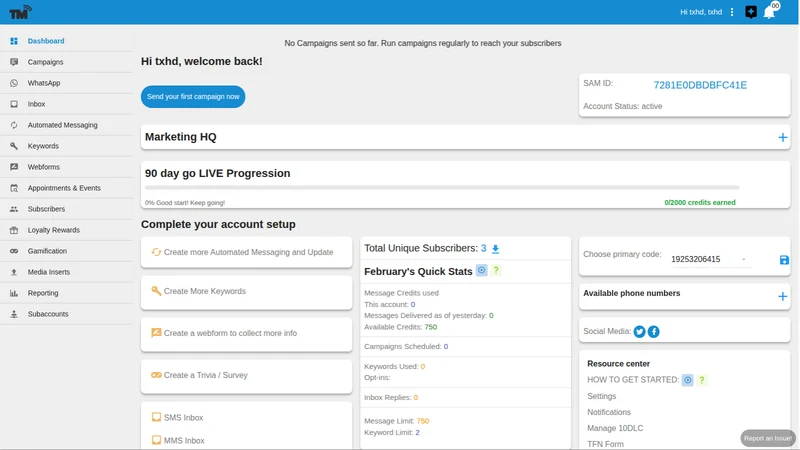The width and height of the screenshot is (800, 450).
Task: Click the Automated Messaging refresh icon
Action: click(x=14, y=124)
